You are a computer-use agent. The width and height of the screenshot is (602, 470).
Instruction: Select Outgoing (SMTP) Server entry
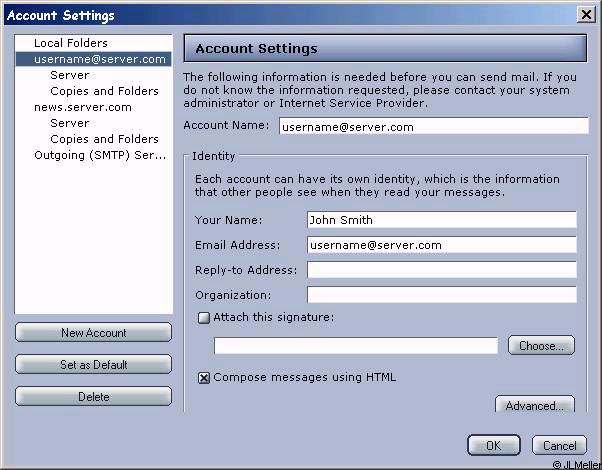100,155
